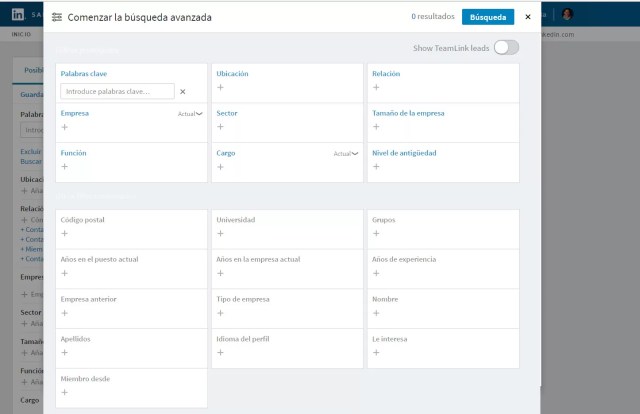Close the advanced search dialog
The image size is (640, 414).
click(x=528, y=17)
